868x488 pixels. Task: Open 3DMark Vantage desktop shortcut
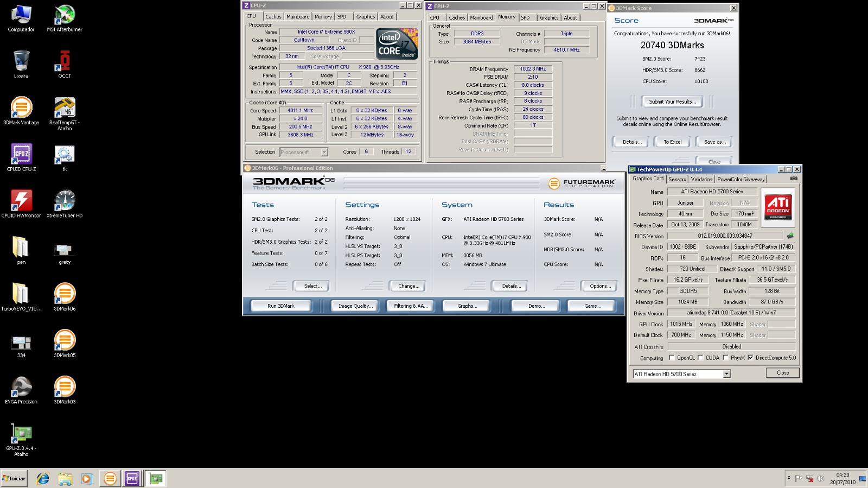pos(21,111)
